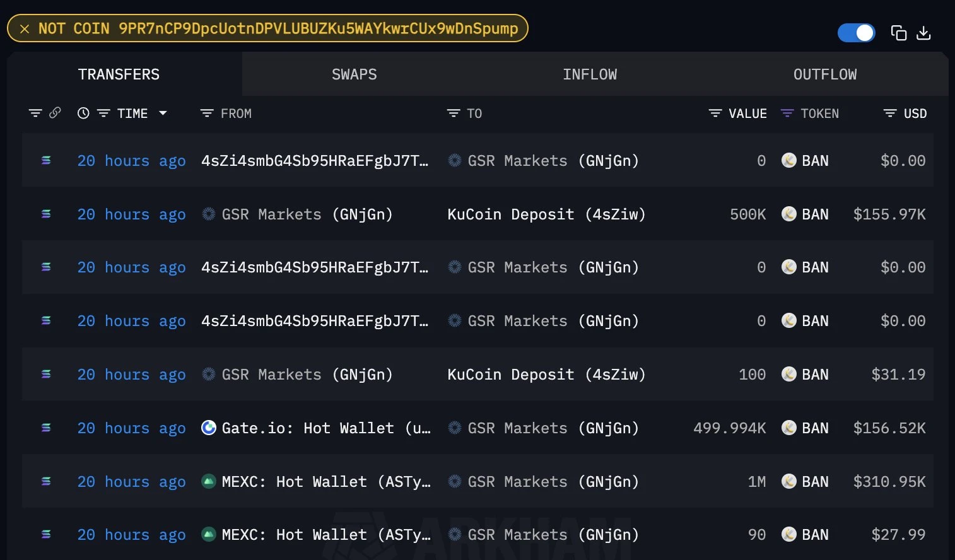Select the OUTFLOW tab

[824, 74]
